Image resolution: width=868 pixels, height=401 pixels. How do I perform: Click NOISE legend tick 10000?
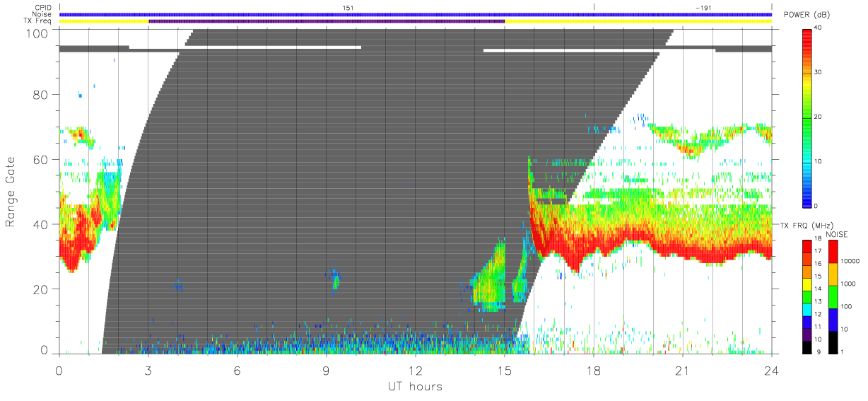850,261
